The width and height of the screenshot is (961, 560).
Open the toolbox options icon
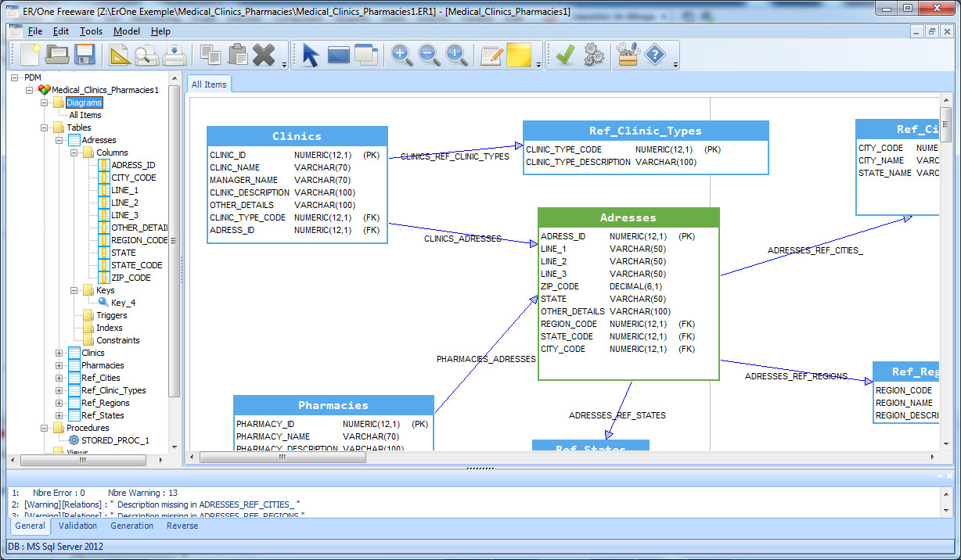pos(628,55)
